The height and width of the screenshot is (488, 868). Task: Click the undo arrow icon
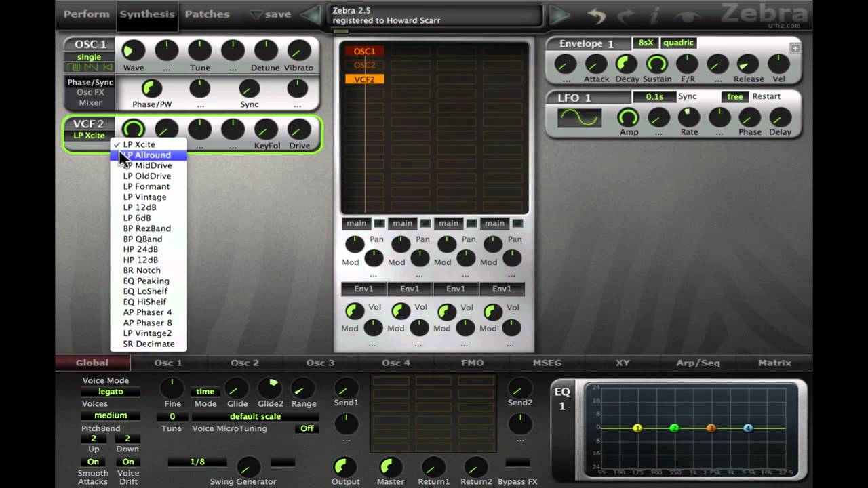click(597, 15)
